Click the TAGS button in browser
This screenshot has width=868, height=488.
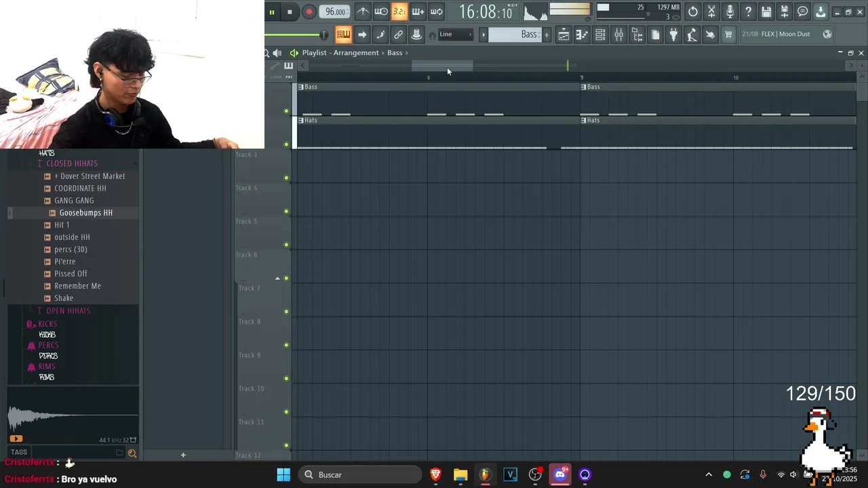pyautogui.click(x=19, y=452)
